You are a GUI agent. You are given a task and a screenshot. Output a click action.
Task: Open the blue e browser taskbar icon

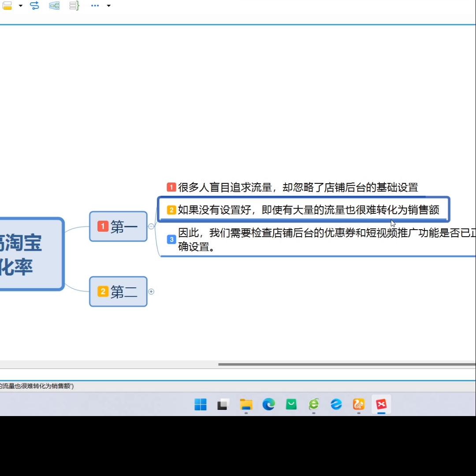336,404
